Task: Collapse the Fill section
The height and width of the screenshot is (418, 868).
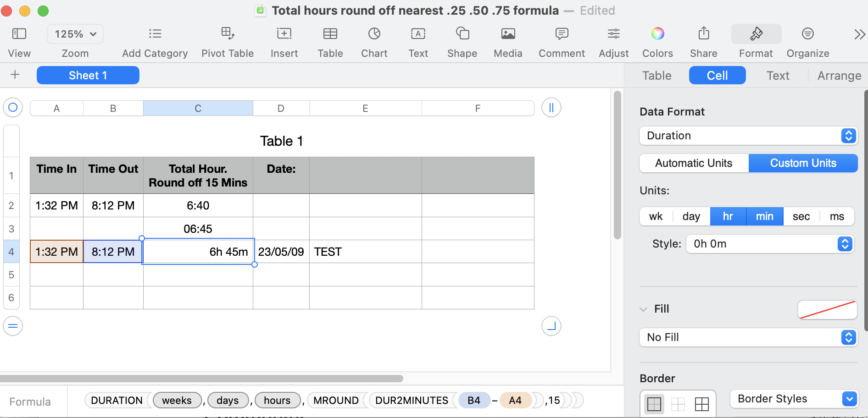Action: 643,309
